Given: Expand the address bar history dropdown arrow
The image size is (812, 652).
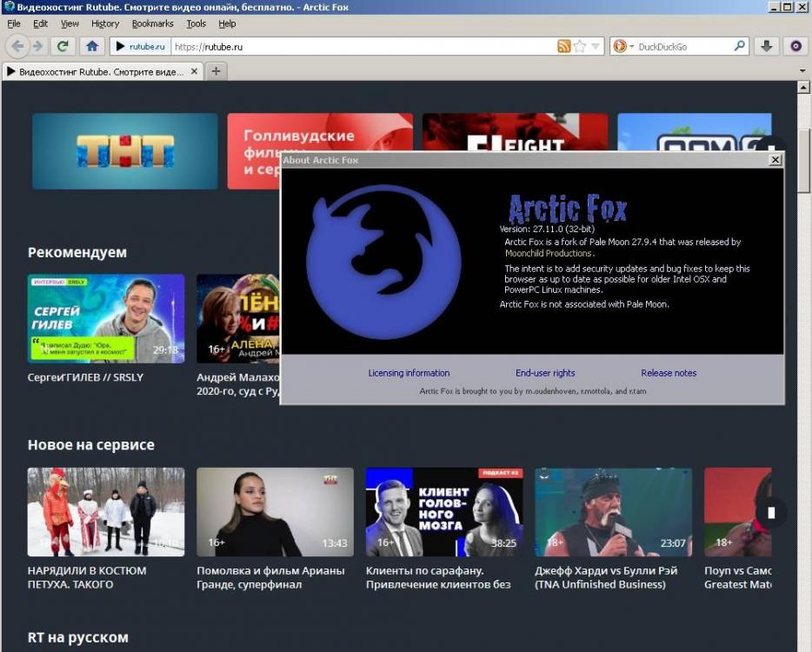Looking at the screenshot, I should pos(596,47).
